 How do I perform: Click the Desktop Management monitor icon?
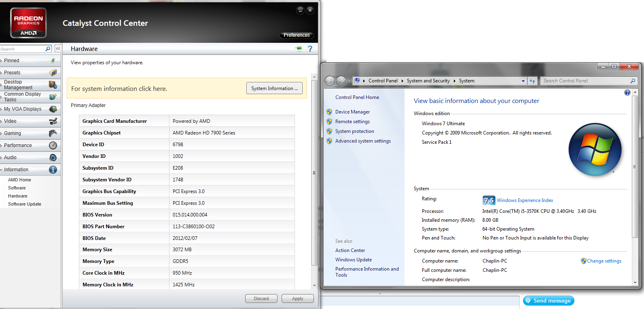click(x=53, y=85)
